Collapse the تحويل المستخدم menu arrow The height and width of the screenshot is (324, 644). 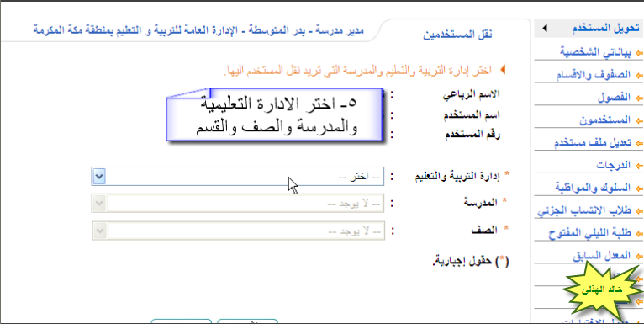(x=545, y=29)
